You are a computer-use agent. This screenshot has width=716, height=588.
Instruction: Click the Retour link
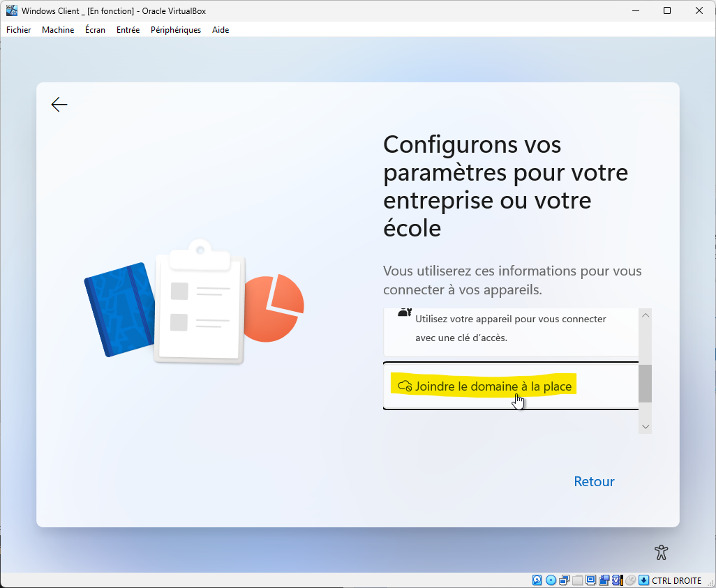pyautogui.click(x=594, y=481)
